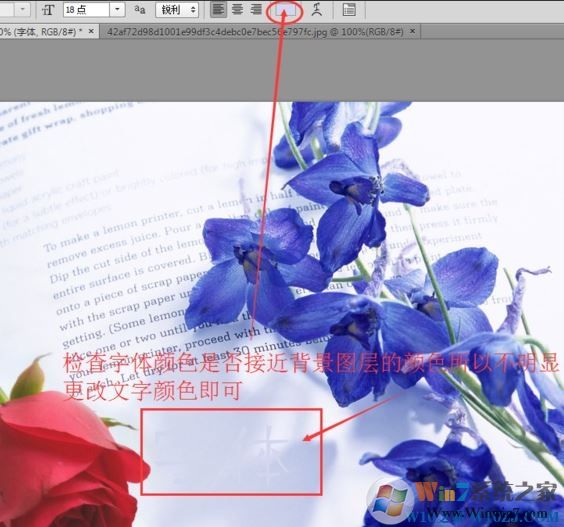This screenshot has width=564, height=527.
Task: Close the 字体 document tab
Action: click(x=91, y=31)
